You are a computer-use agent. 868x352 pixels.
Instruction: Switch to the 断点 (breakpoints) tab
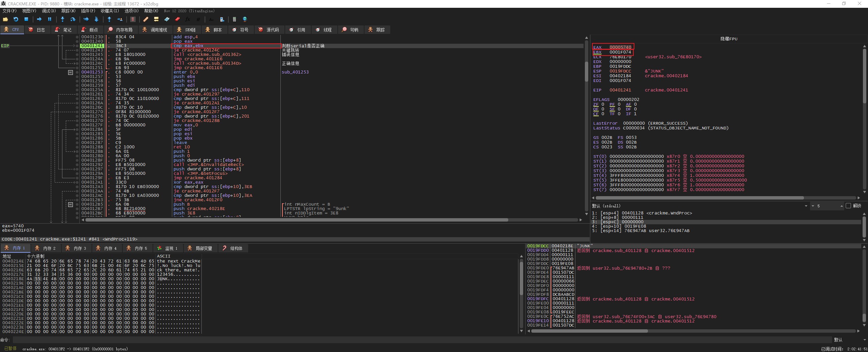(90, 30)
